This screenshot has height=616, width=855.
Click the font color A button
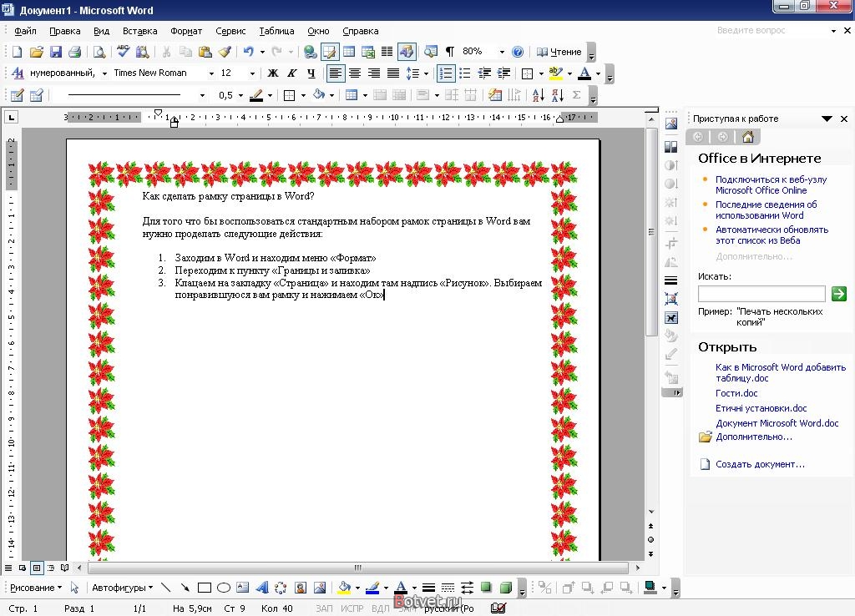click(584, 73)
